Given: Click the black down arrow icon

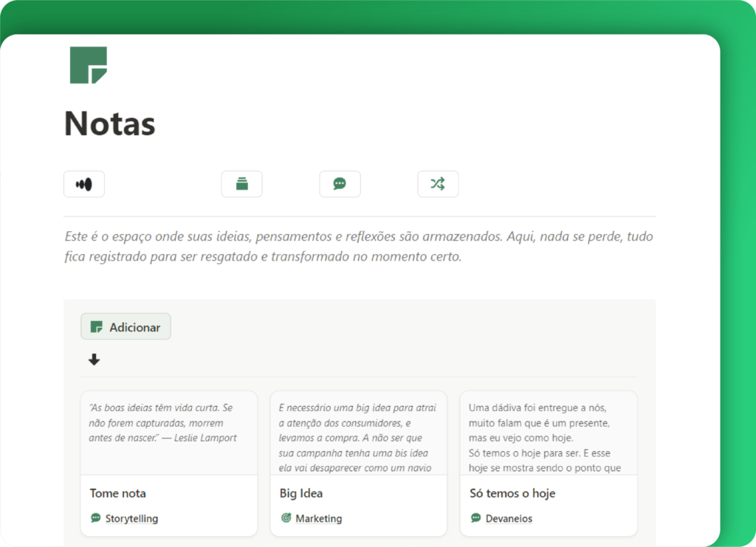Looking at the screenshot, I should [x=94, y=359].
